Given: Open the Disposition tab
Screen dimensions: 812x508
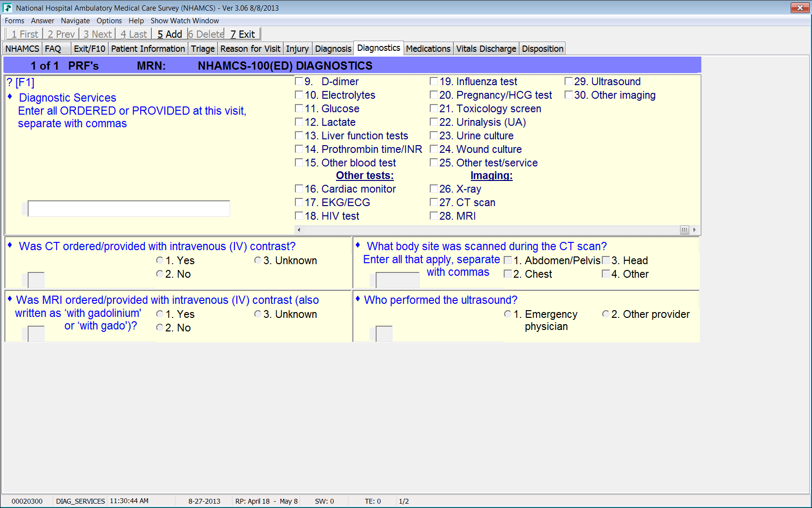Looking at the screenshot, I should (x=542, y=49).
